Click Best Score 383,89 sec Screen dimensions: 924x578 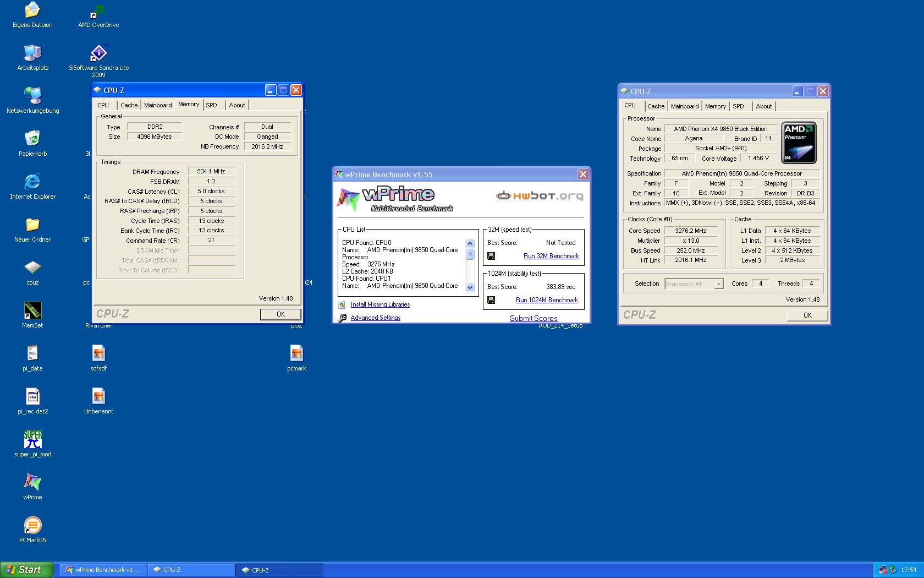(x=561, y=287)
